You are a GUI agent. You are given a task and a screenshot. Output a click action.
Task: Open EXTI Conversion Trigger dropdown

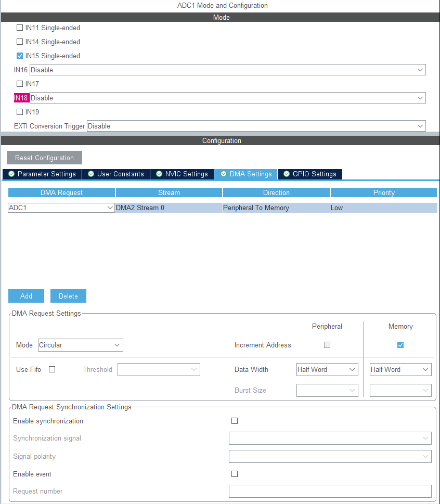(x=256, y=126)
